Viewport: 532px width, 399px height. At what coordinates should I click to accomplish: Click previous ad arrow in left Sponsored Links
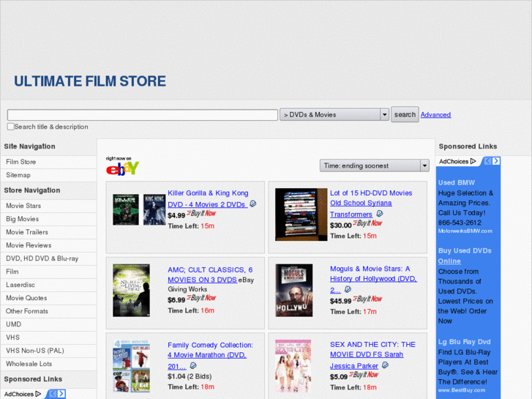coord(53,394)
